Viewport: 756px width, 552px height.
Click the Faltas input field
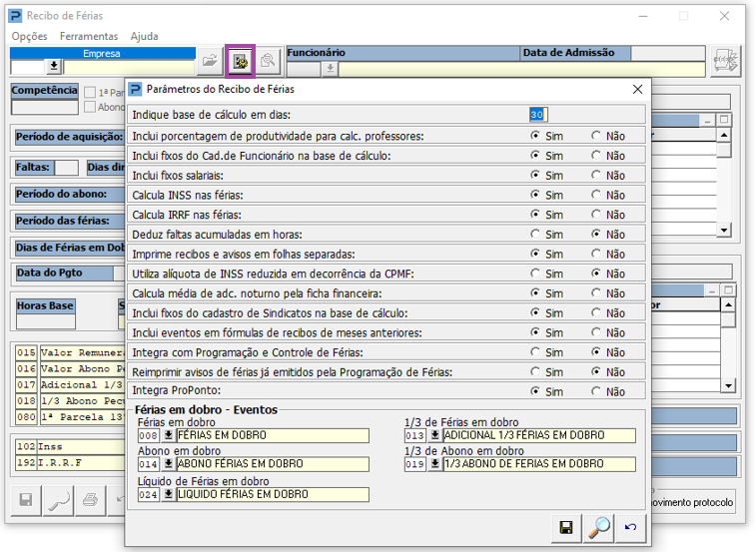pyautogui.click(x=67, y=168)
